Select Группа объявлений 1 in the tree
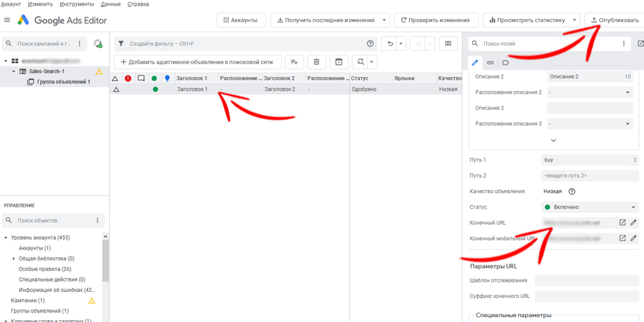This screenshot has width=644, height=322. (x=63, y=82)
